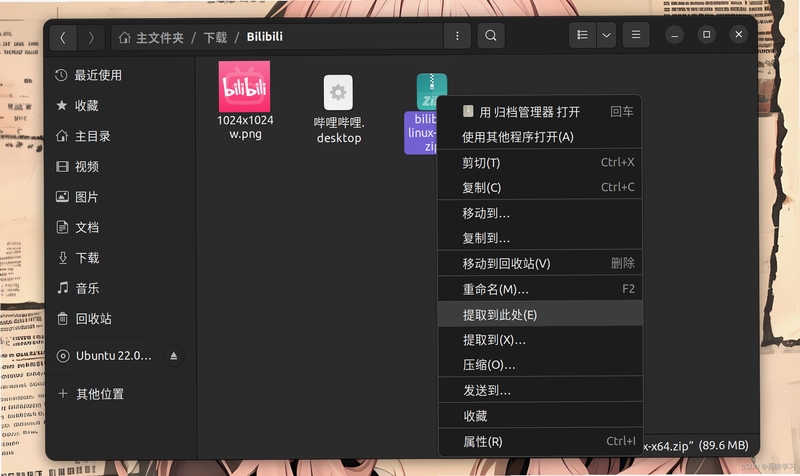
Task: Click Bilibili in the path bar
Action: point(265,37)
